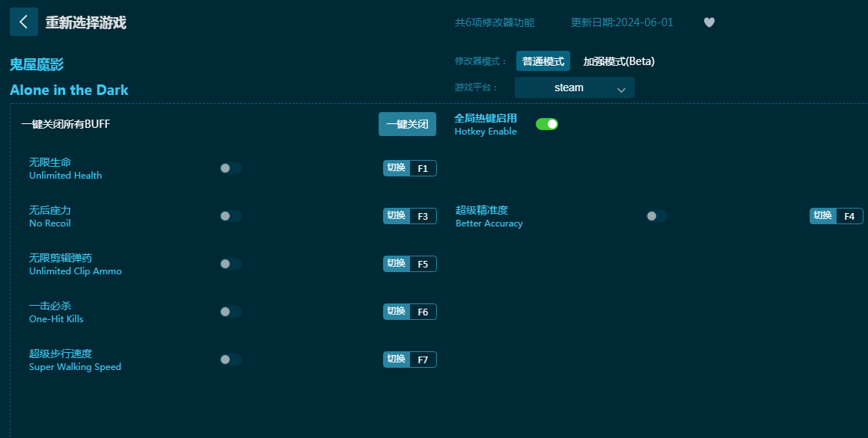Toggle No Recoil switch

tap(230, 216)
